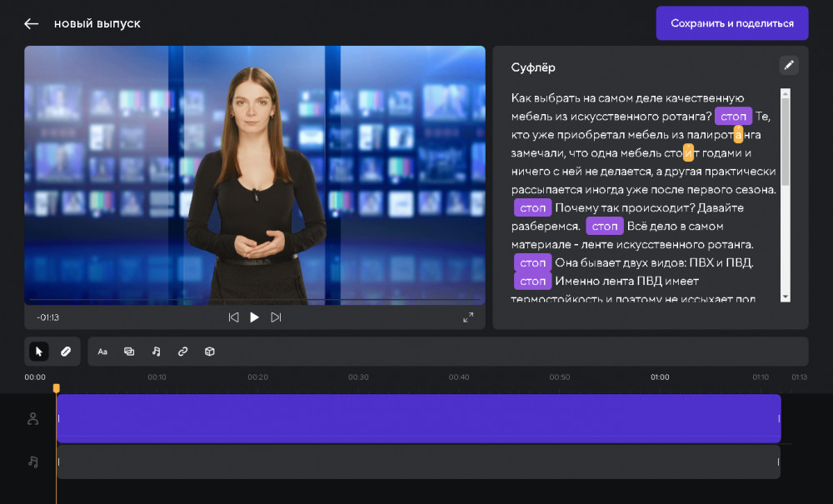833x504 pixels.
Task: Click the стоп tag before 'Она бывает двух'
Action: [532, 263]
